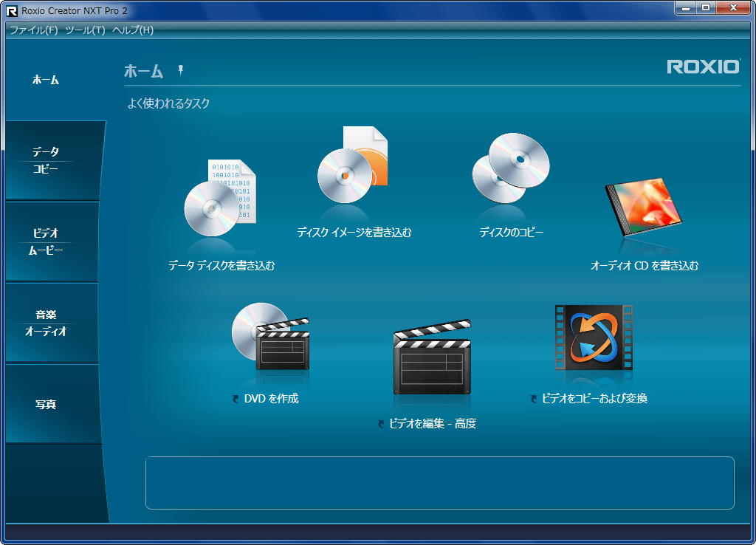Click the ビデオをコピーおよび変換 link
The height and width of the screenshot is (545, 756).
click(x=594, y=398)
